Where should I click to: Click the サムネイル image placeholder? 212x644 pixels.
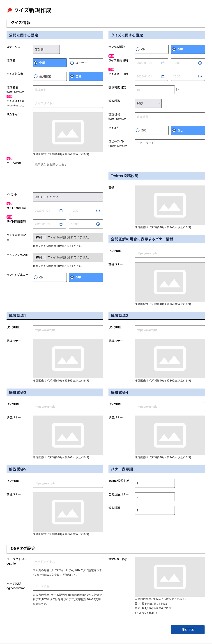pos(68,132)
